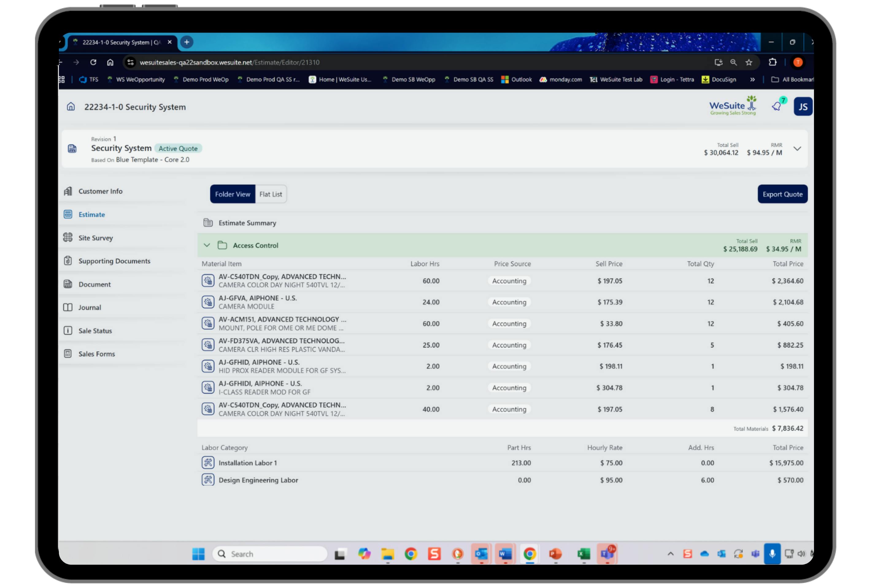Click the home icon beside estimate title
Image resolution: width=883 pixels, height=588 pixels.
pos(71,107)
